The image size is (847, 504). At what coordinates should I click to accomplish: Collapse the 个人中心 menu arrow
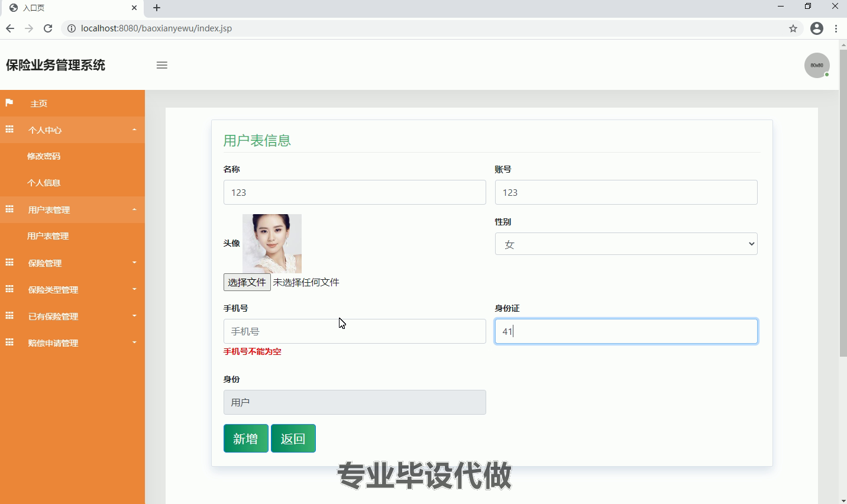coord(134,130)
